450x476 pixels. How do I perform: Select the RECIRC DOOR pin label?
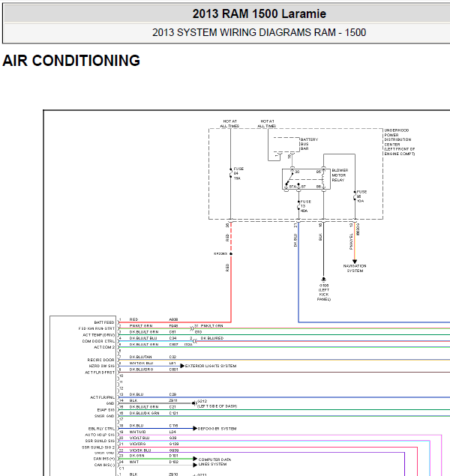pyautogui.click(x=100, y=360)
